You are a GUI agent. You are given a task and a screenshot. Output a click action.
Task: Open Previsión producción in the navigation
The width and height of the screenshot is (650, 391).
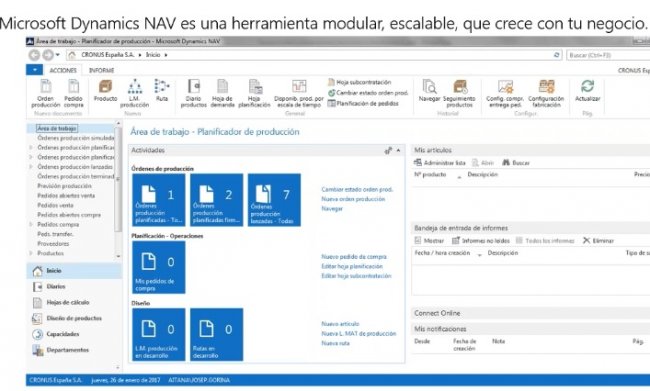(x=64, y=186)
